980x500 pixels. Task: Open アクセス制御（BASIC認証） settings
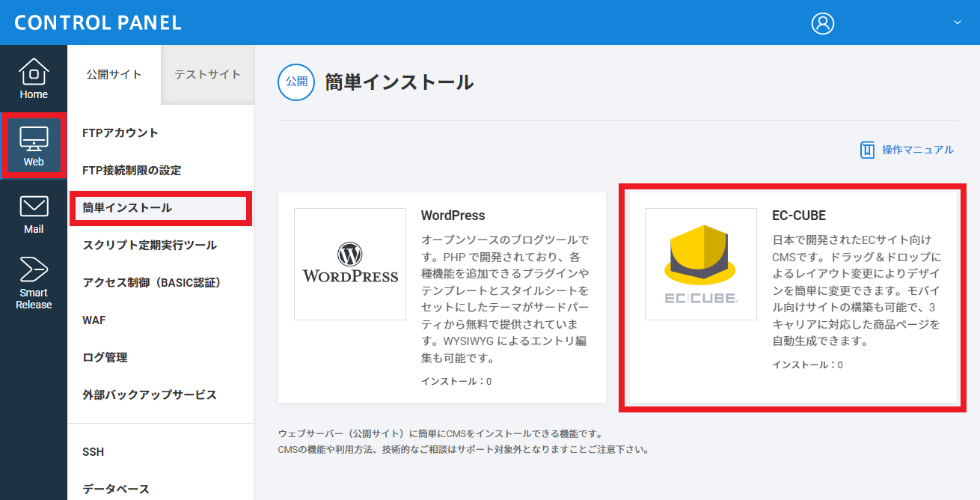[x=151, y=283]
